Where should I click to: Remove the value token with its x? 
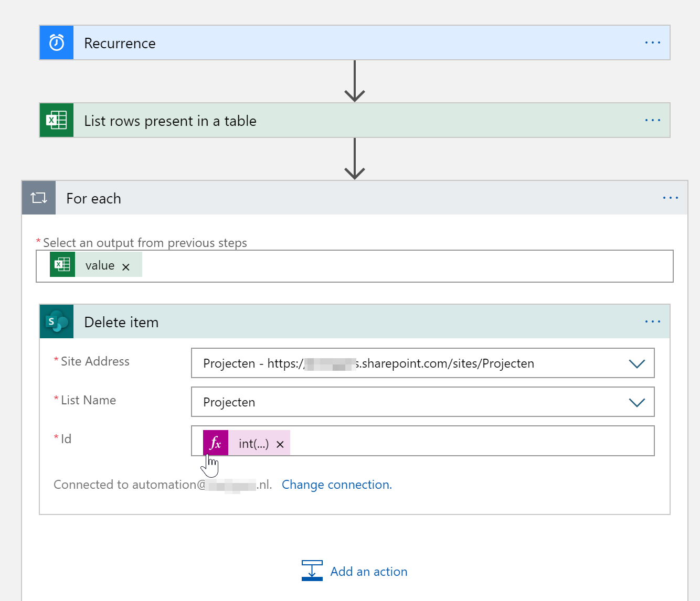tap(126, 267)
